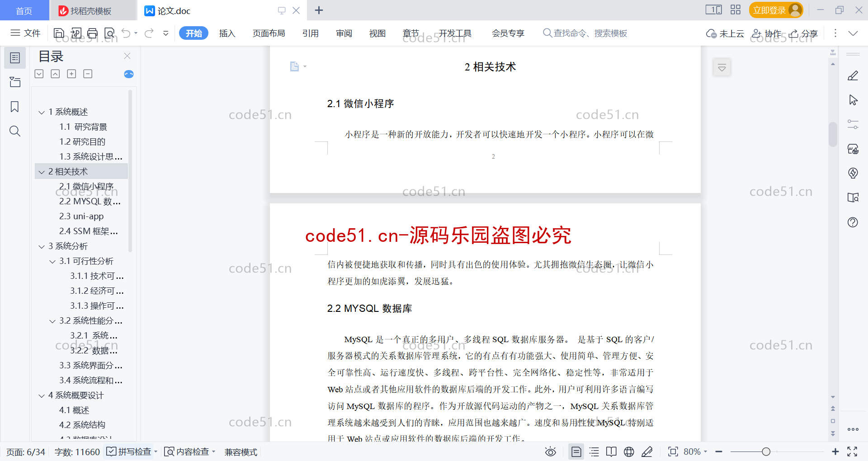This screenshot has width=868, height=461.
Task: Switch to outline view icon
Action: click(x=594, y=452)
